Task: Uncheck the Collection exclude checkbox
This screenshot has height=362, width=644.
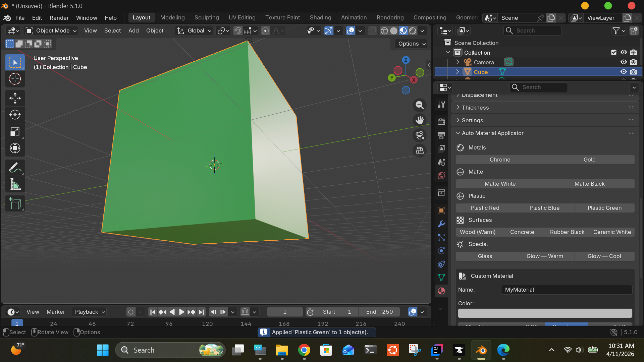Action: click(614, 52)
